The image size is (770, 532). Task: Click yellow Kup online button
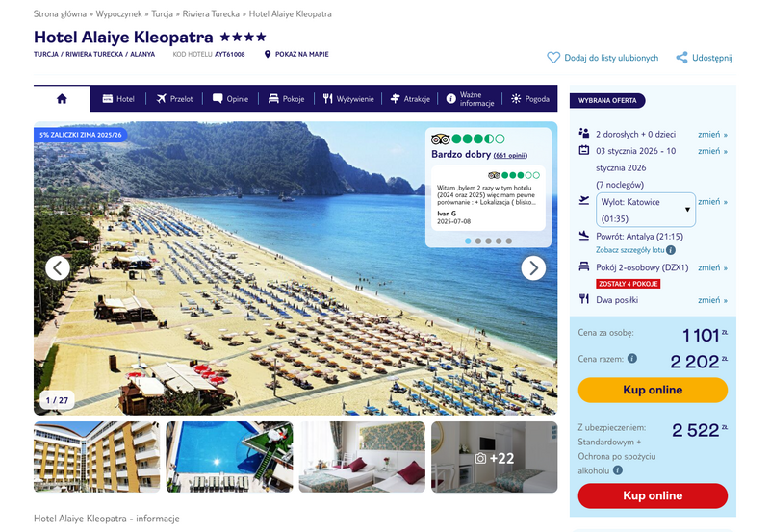point(653,390)
